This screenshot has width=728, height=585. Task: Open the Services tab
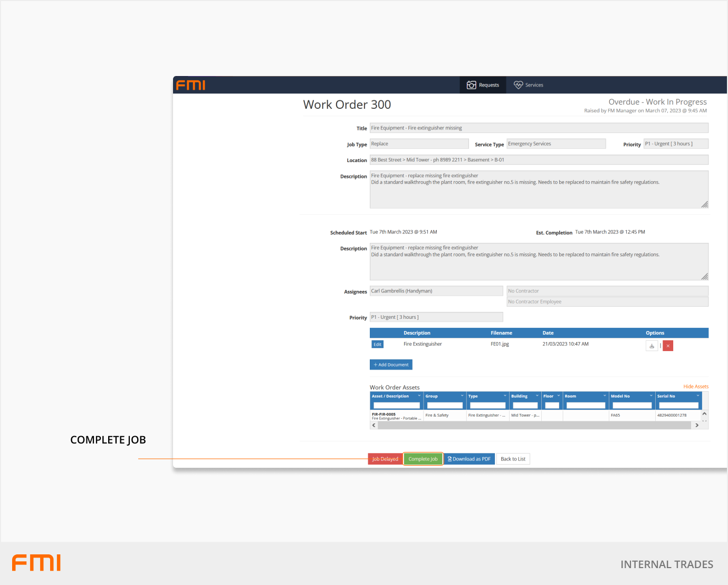[529, 85]
